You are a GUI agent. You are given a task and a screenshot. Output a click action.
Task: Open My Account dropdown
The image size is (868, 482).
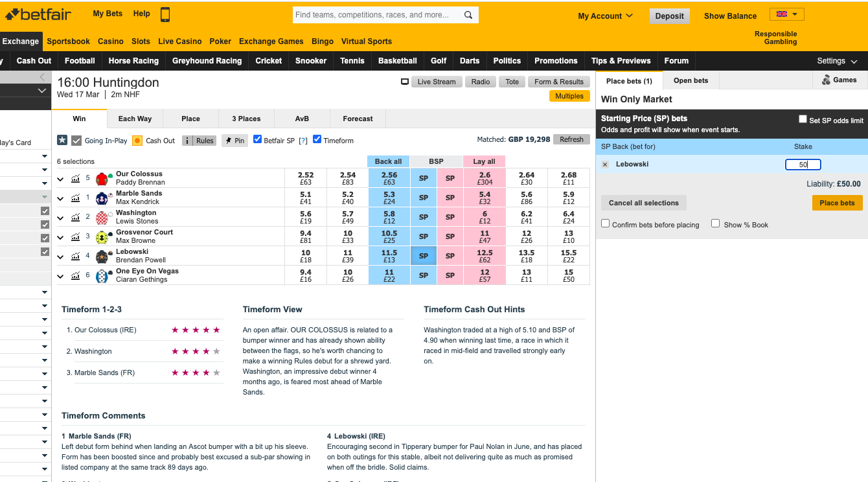pyautogui.click(x=605, y=16)
